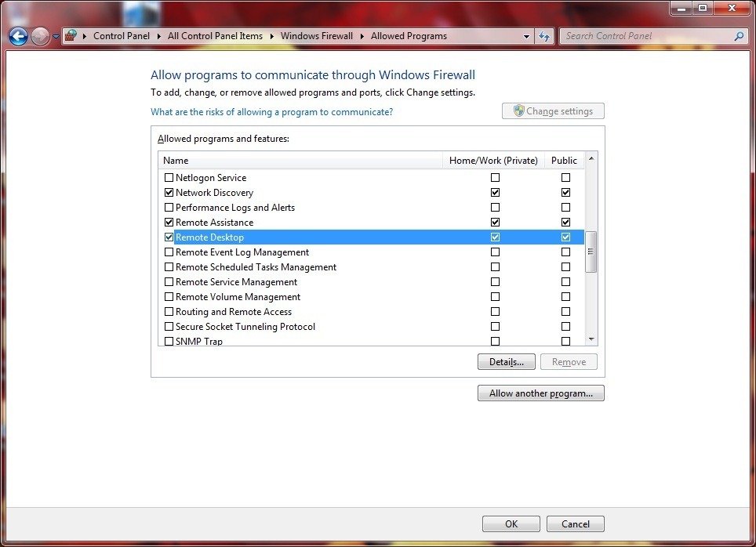
Task: Click the Control Panel icon in address bar
Action: pyautogui.click(x=71, y=36)
